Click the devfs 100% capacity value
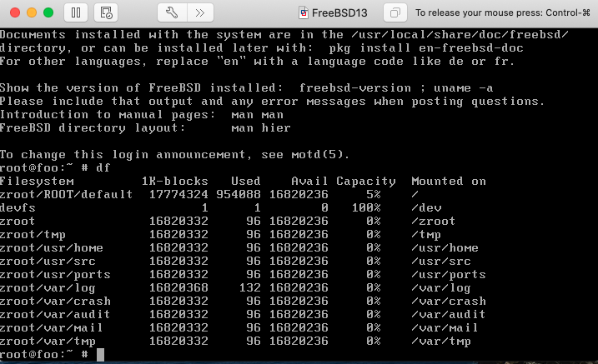The height and width of the screenshot is (364, 598). click(365, 207)
